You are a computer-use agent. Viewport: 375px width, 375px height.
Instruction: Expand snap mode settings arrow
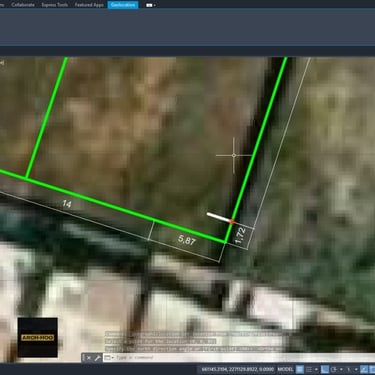coord(316,369)
